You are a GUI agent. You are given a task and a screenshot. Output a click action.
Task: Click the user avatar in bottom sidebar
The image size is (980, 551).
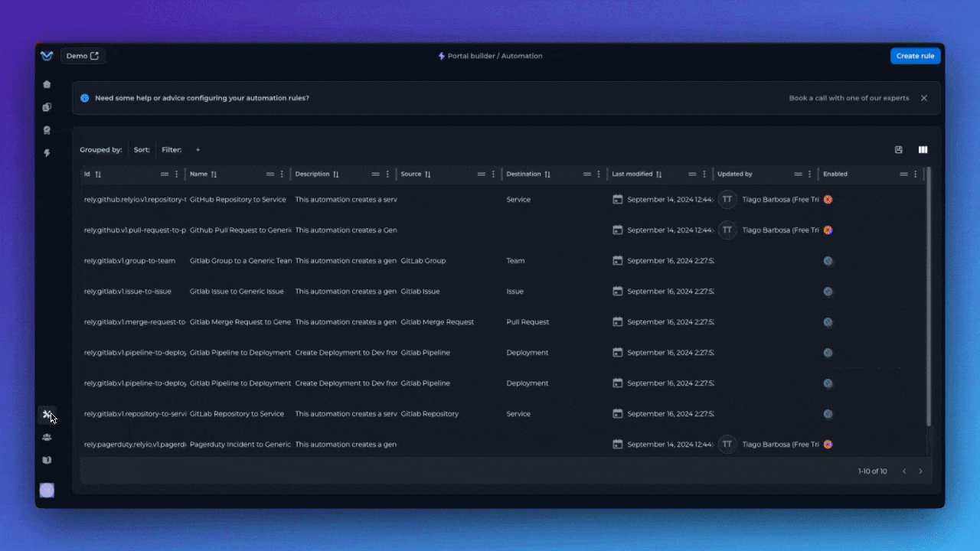click(x=47, y=490)
